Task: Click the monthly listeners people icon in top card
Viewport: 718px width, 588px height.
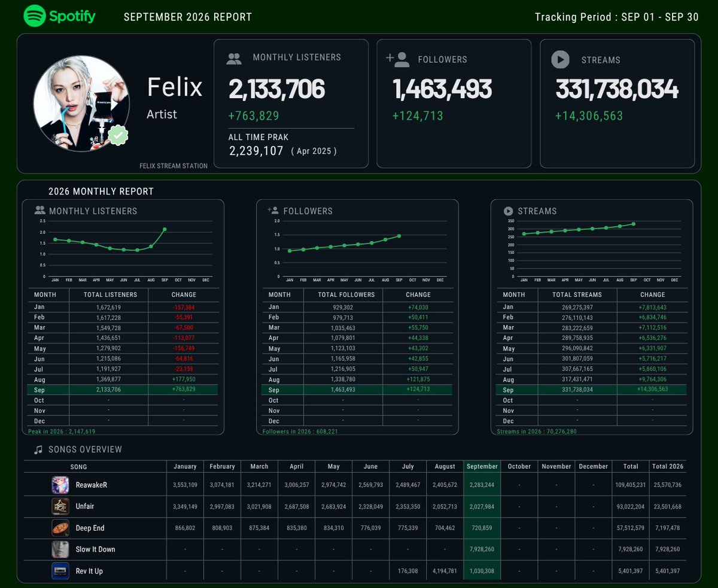Action: (x=234, y=59)
